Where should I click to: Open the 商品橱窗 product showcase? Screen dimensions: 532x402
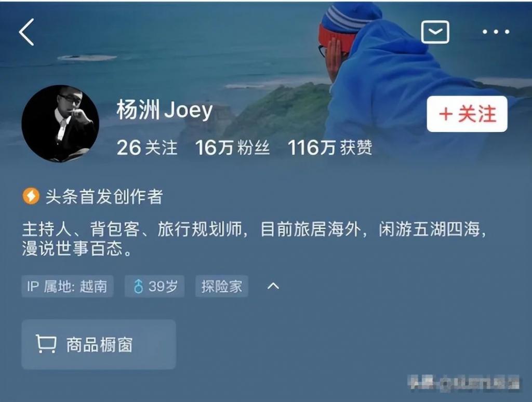coord(99,344)
